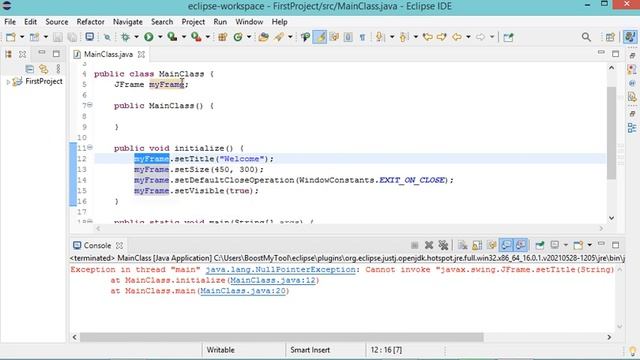Toggle Mark Occurrences highlighter button

(x=320, y=37)
